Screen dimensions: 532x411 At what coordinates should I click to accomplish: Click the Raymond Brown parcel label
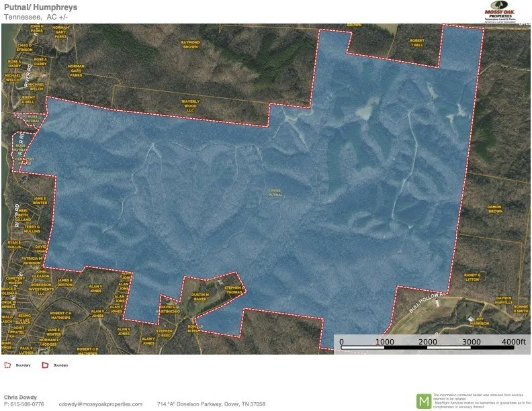[x=190, y=44]
